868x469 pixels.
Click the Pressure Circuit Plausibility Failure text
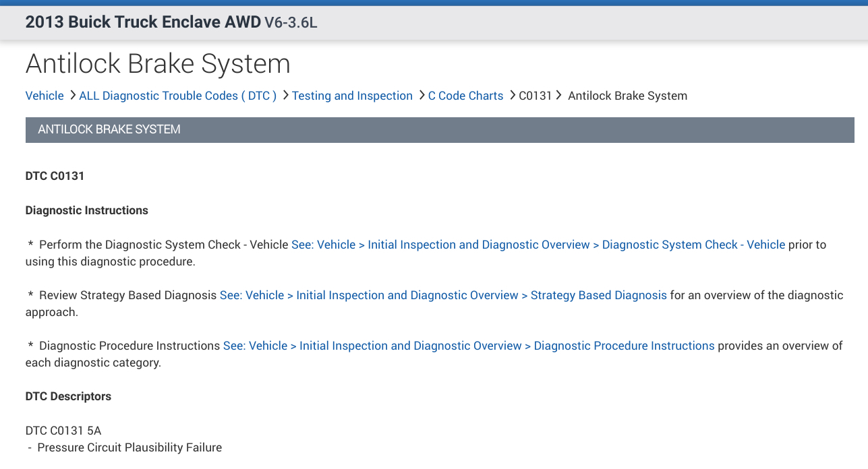pyautogui.click(x=129, y=447)
